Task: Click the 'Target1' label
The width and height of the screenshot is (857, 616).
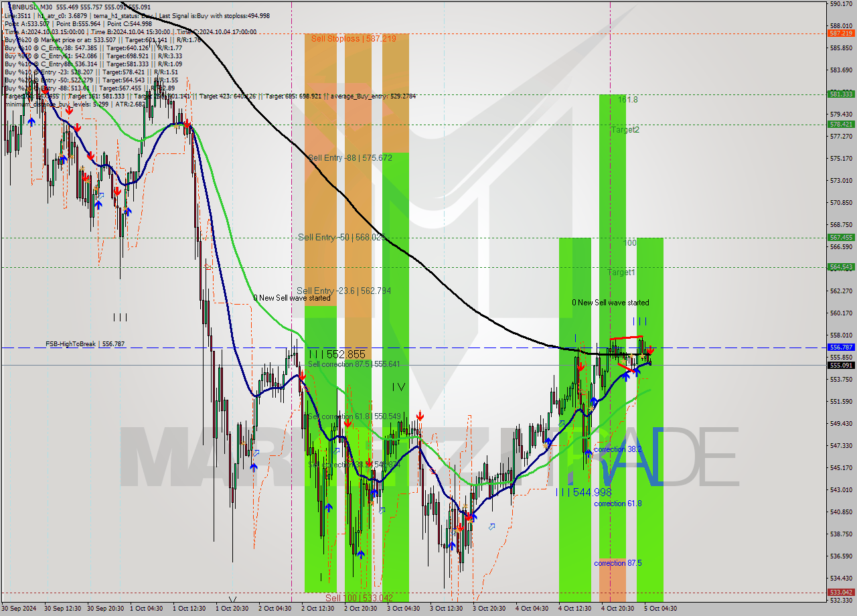Action: pyautogui.click(x=621, y=273)
